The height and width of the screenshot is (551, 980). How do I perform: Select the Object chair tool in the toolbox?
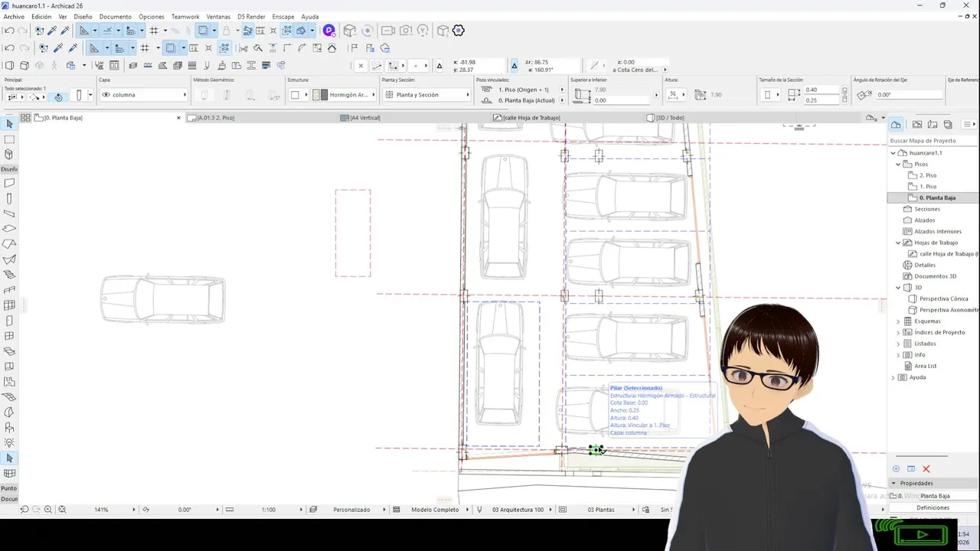tap(9, 427)
